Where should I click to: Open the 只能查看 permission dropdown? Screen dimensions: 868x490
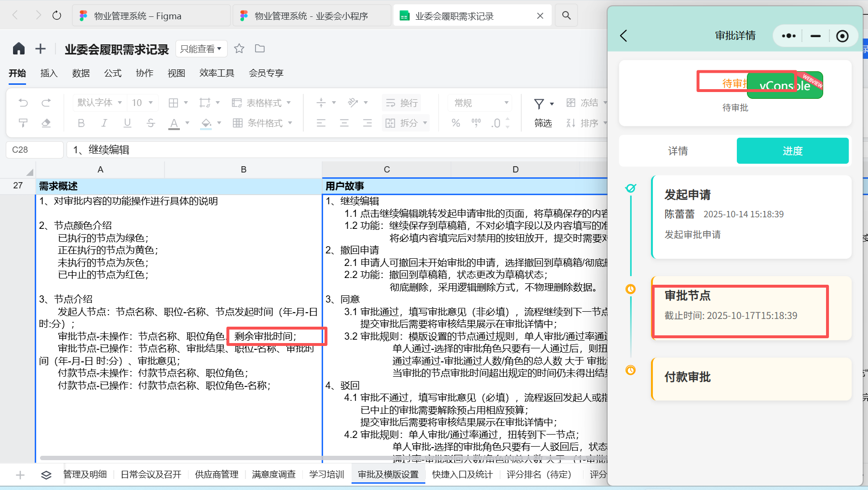tap(201, 48)
